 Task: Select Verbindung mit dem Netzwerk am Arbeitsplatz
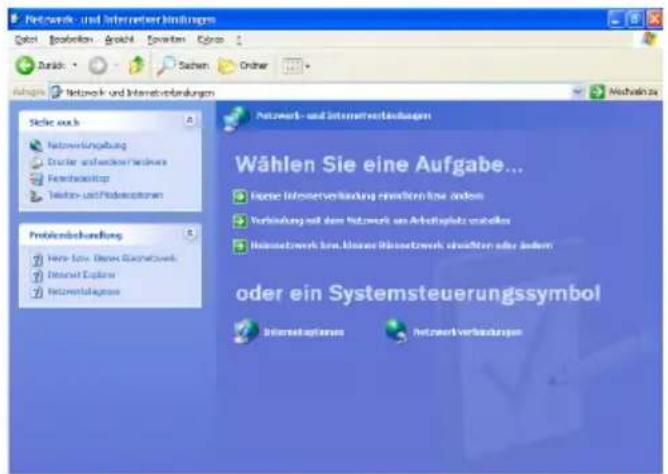[380, 221]
